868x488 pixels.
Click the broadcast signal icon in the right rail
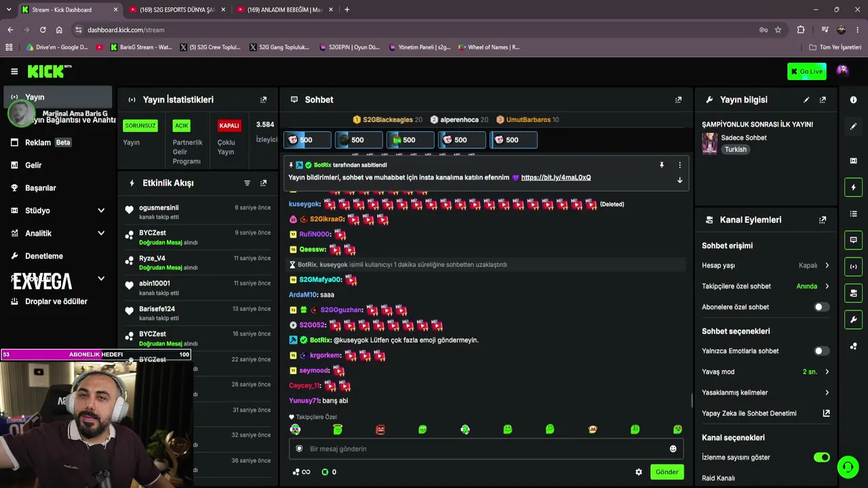point(853,266)
